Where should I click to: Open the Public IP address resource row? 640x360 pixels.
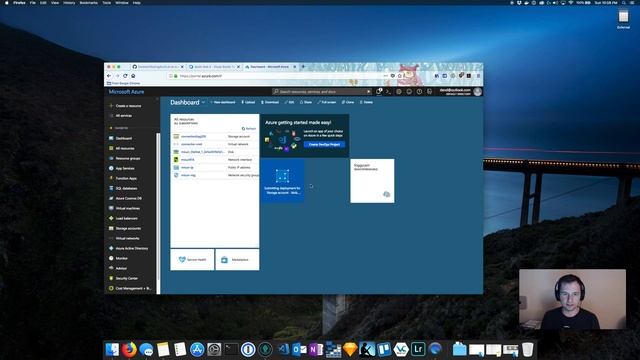pos(215,167)
